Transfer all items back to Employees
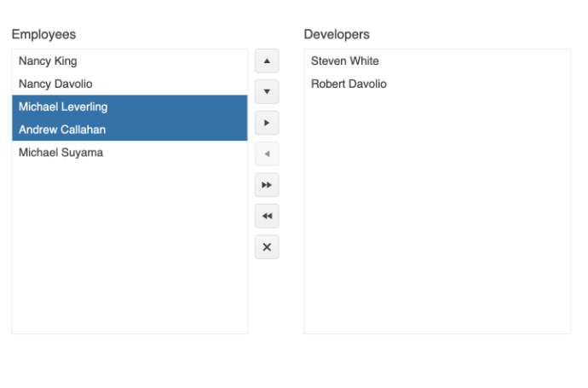This screenshot has height=388, width=588. pos(267,216)
